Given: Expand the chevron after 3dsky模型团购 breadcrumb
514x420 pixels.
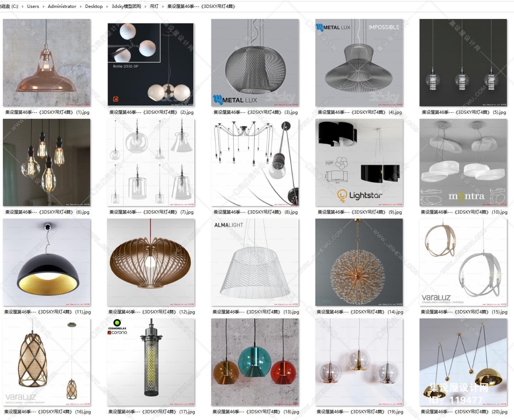Looking at the screenshot, I should 145,6.
